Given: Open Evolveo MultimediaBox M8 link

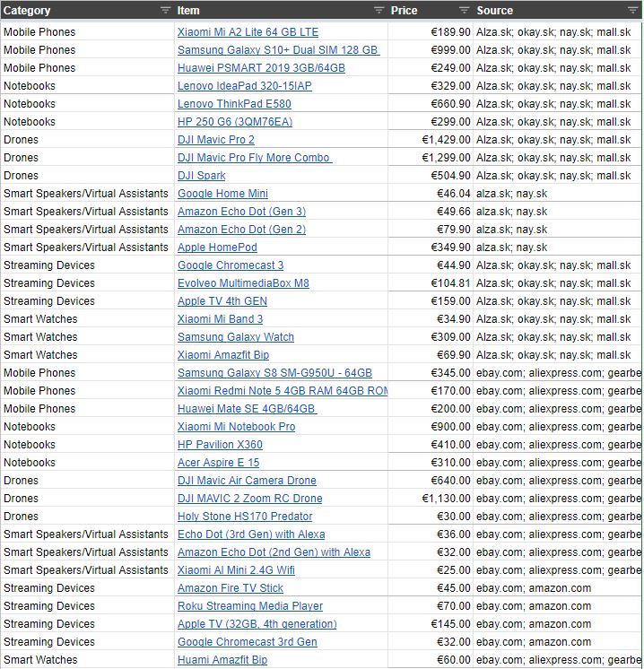Looking at the screenshot, I should coord(243,282).
